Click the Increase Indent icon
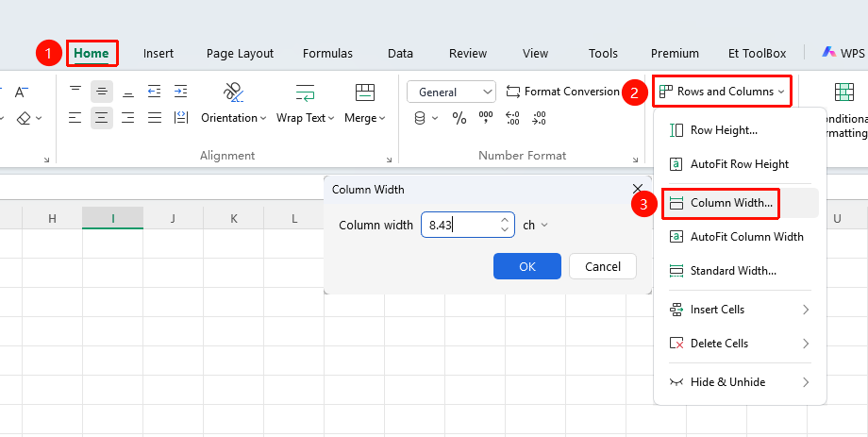868x437 pixels. [x=180, y=92]
